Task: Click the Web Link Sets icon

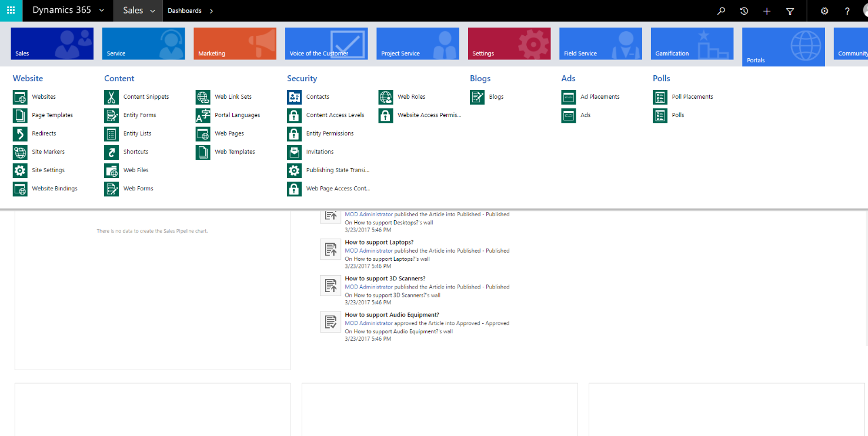Action: [203, 97]
